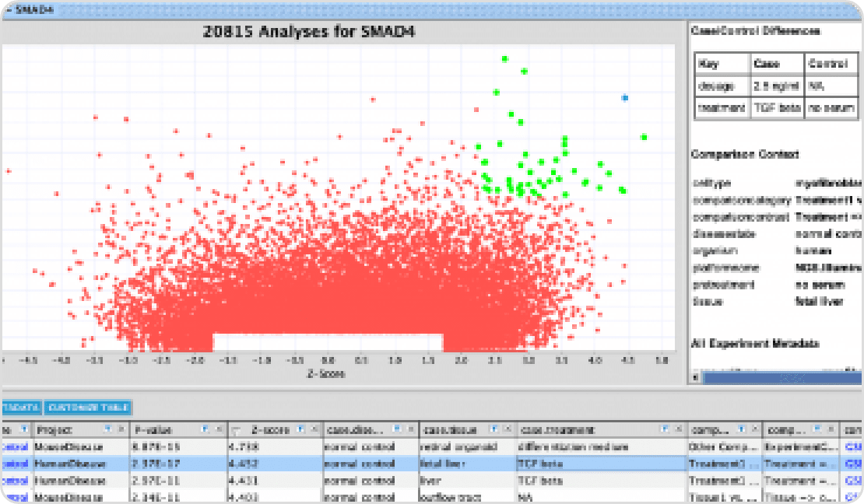Close the P-value column with its X icon
The height and width of the screenshot is (504, 864).
tap(218, 429)
